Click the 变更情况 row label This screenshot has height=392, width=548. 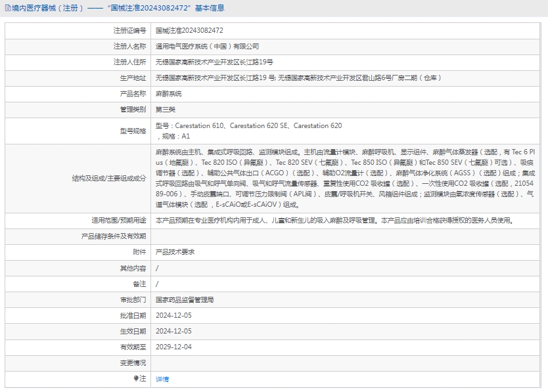tap(133, 362)
